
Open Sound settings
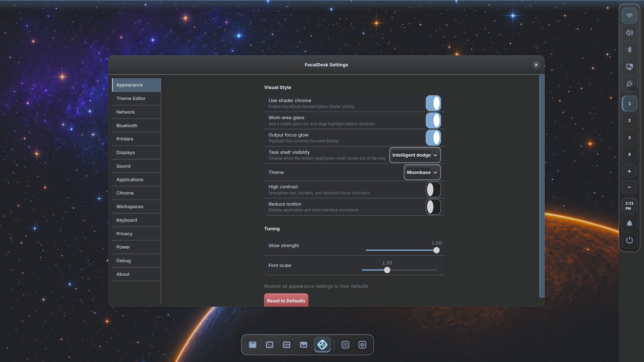click(x=136, y=166)
